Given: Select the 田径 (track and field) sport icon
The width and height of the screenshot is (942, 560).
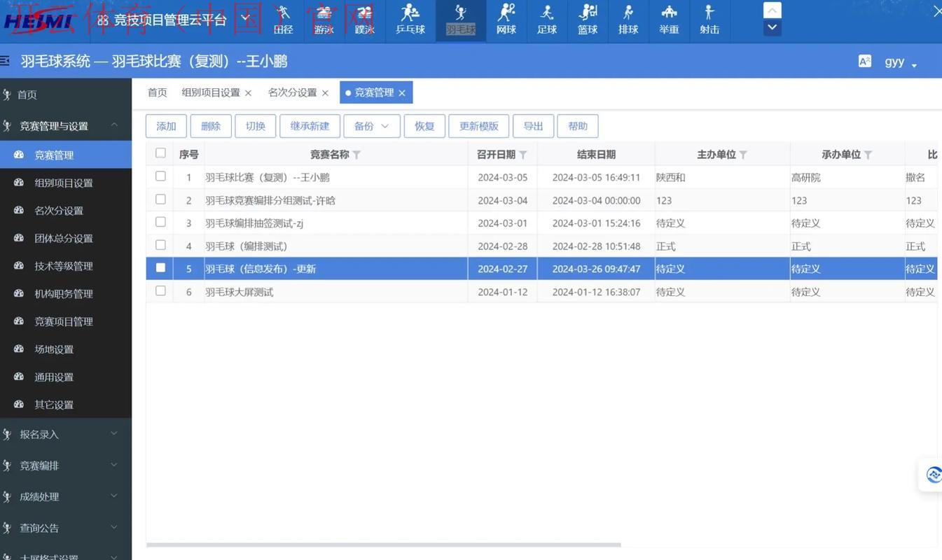Looking at the screenshot, I should click(x=283, y=20).
